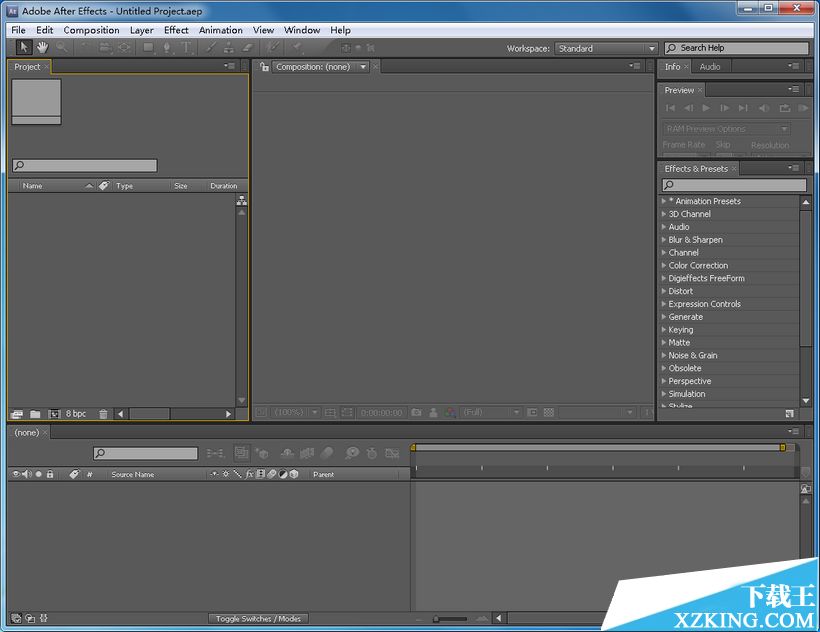The height and width of the screenshot is (632, 820).
Task: Select the Puppet Pin tool
Action: click(x=297, y=48)
